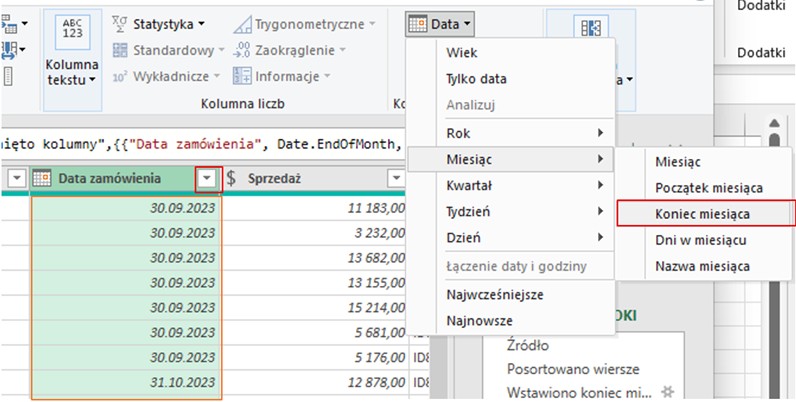This screenshot has height=402, width=796.
Task: Open the Kolumna tekstu ABC 123 icon
Action: point(73,32)
